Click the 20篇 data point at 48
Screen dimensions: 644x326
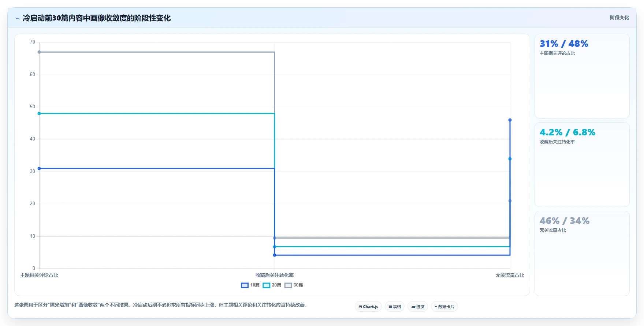tap(39, 113)
